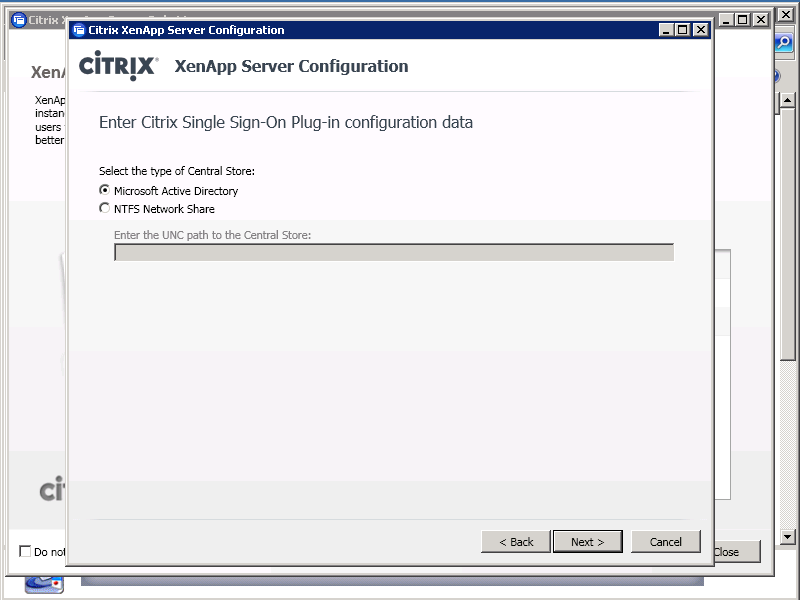Close the XenApp Server Configuration dialog
The height and width of the screenshot is (600, 800).
(x=701, y=30)
